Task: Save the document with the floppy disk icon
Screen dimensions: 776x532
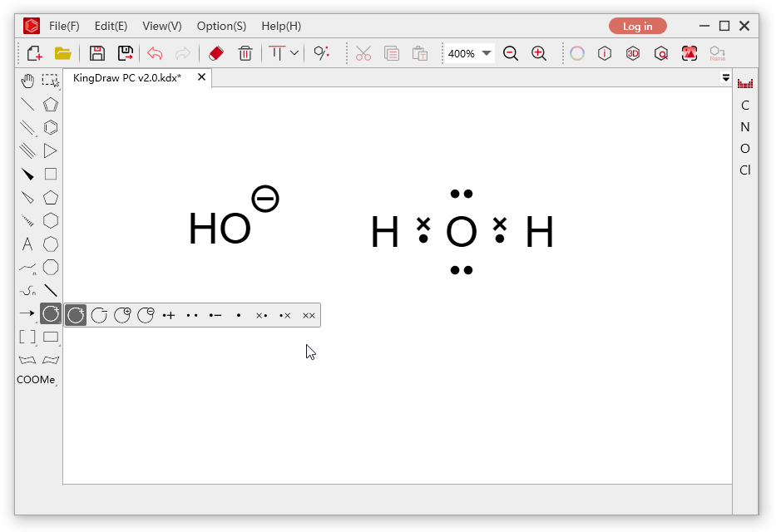Action: (97, 53)
